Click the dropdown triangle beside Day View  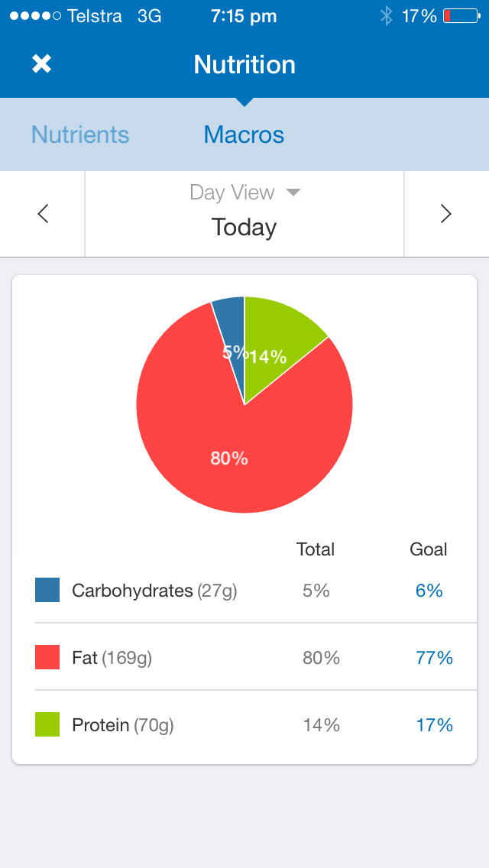point(293,193)
